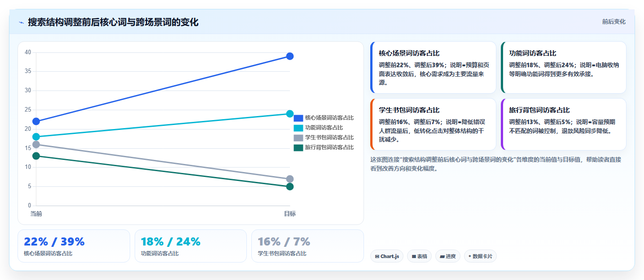The image size is (644, 280).
Task: Click the Chart.js tag icon
Action: click(x=377, y=256)
